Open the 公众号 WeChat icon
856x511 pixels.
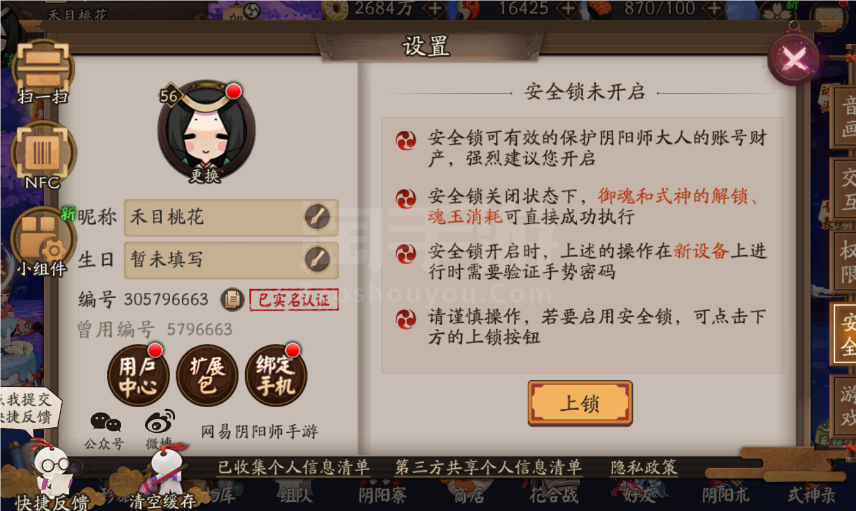coord(105,429)
